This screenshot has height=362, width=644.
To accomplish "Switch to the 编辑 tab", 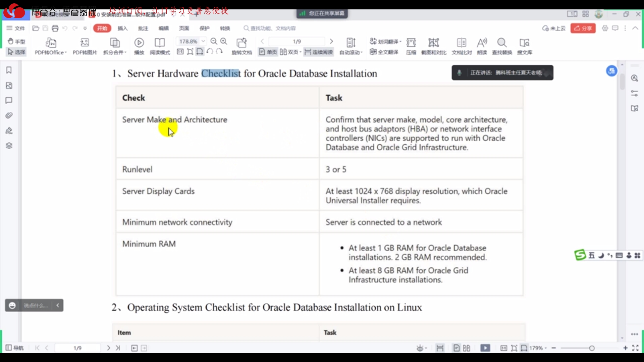I will coord(164,28).
